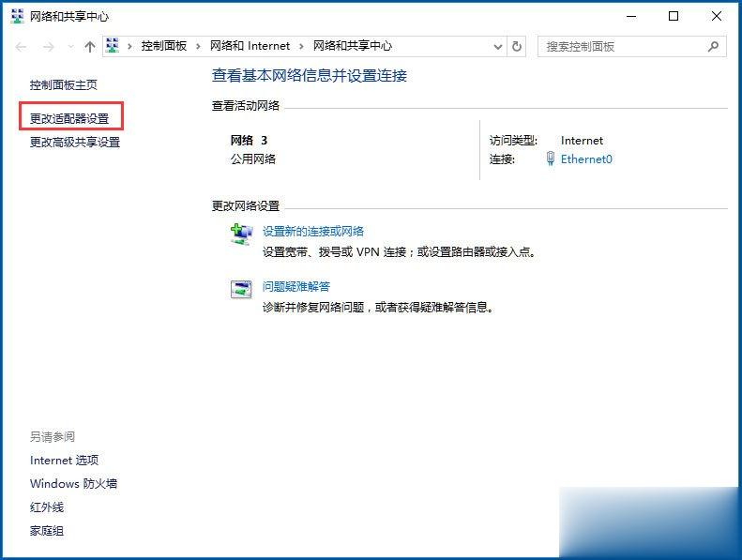Select 网络和共享中心 in the breadcrumb
The height and width of the screenshot is (560, 742).
click(353, 46)
